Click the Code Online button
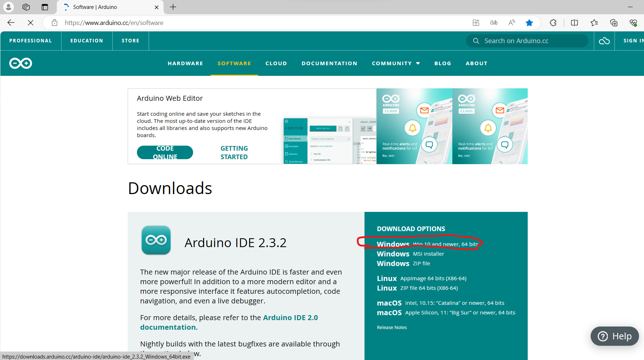644x360 pixels. tap(165, 152)
